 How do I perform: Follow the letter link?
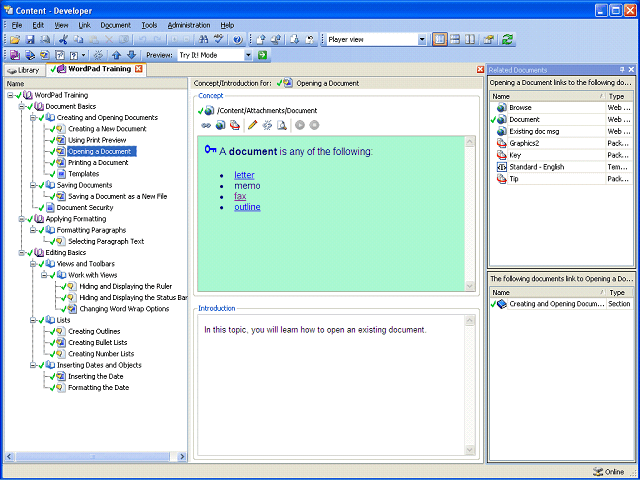(244, 175)
